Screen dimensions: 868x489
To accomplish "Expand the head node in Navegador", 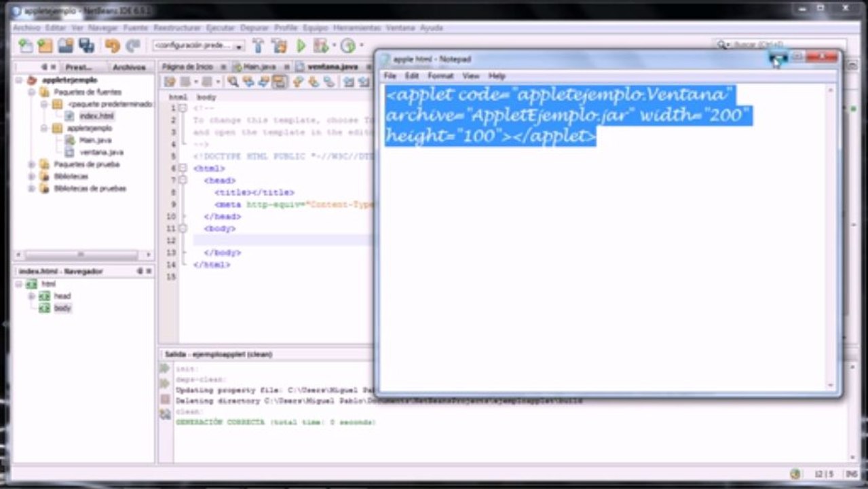I will [31, 296].
